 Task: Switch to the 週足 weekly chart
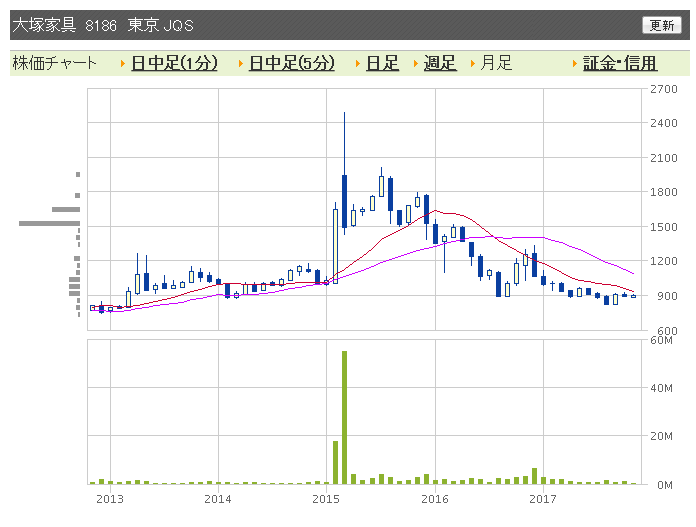pyautogui.click(x=440, y=63)
